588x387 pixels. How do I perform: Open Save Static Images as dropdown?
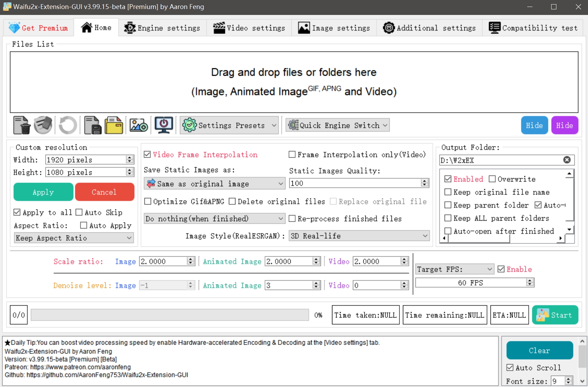point(215,183)
